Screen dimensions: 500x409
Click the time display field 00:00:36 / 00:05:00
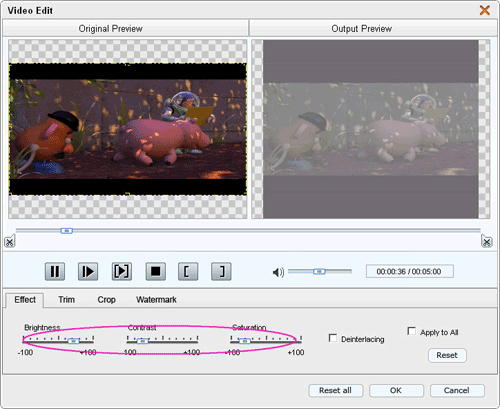[410, 271]
